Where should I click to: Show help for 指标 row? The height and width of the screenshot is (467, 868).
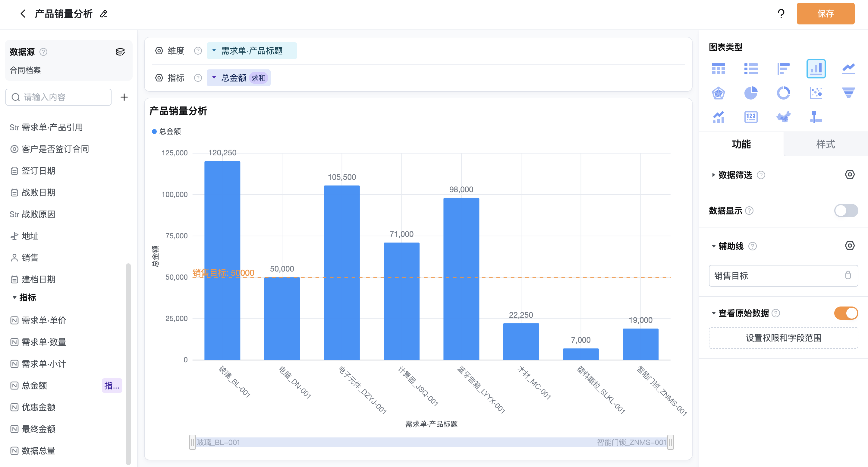click(198, 78)
